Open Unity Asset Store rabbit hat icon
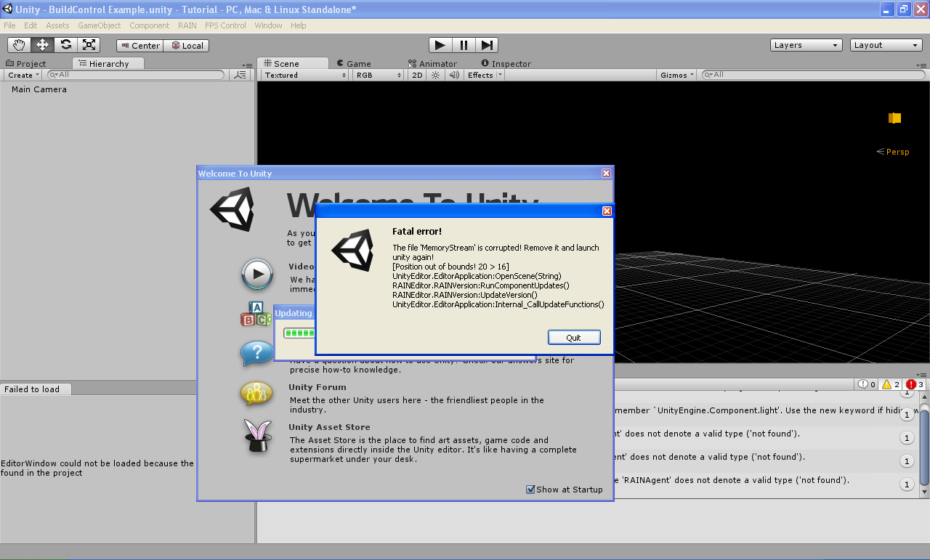The height and width of the screenshot is (560, 930). pyautogui.click(x=258, y=436)
